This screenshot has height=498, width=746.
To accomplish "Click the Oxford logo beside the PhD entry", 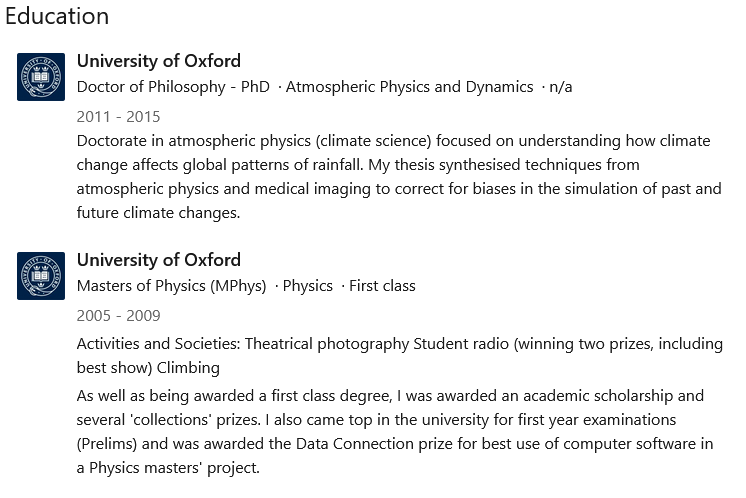I will coord(41,77).
